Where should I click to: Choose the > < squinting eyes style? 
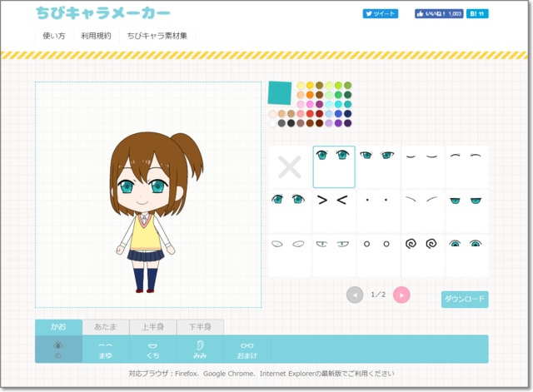pyautogui.click(x=333, y=201)
